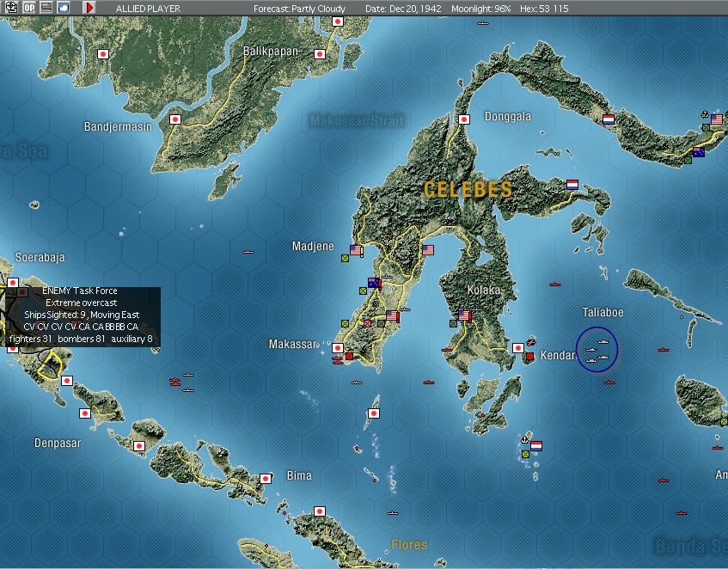Screen dimensions: 728x569
Task: Click the Donggala city label
Action: (x=507, y=117)
